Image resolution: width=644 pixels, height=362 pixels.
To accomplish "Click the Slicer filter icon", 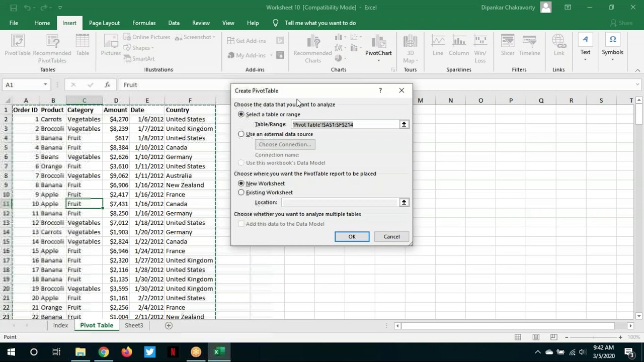I will tap(508, 45).
